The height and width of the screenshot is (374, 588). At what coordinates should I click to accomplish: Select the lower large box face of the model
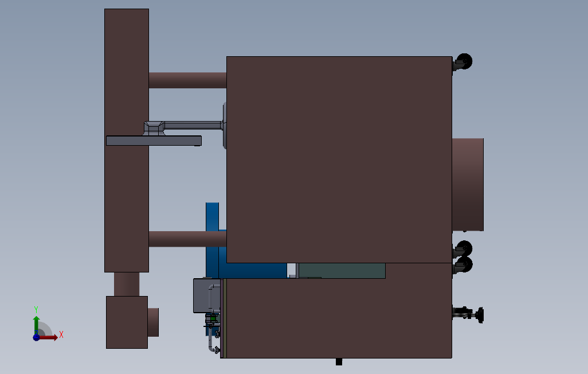click(x=339, y=318)
